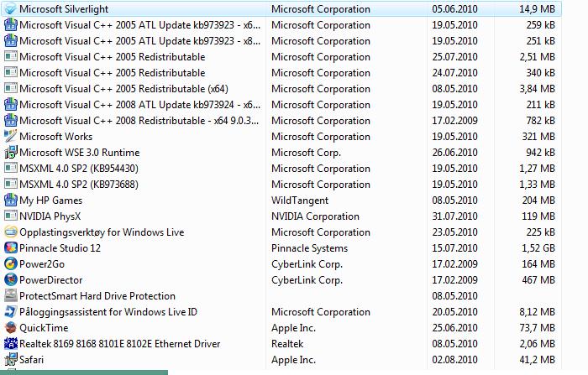Click icon of Visual C++ 2008 Redistributable x64
The width and height of the screenshot is (588, 375).
click(x=11, y=121)
